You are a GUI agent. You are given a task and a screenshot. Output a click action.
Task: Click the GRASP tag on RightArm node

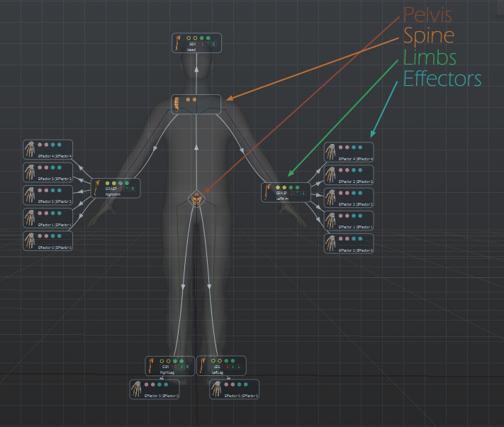point(111,189)
